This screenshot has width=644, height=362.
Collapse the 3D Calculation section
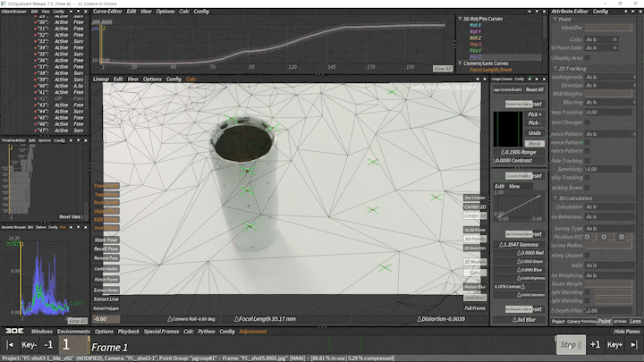click(x=555, y=198)
